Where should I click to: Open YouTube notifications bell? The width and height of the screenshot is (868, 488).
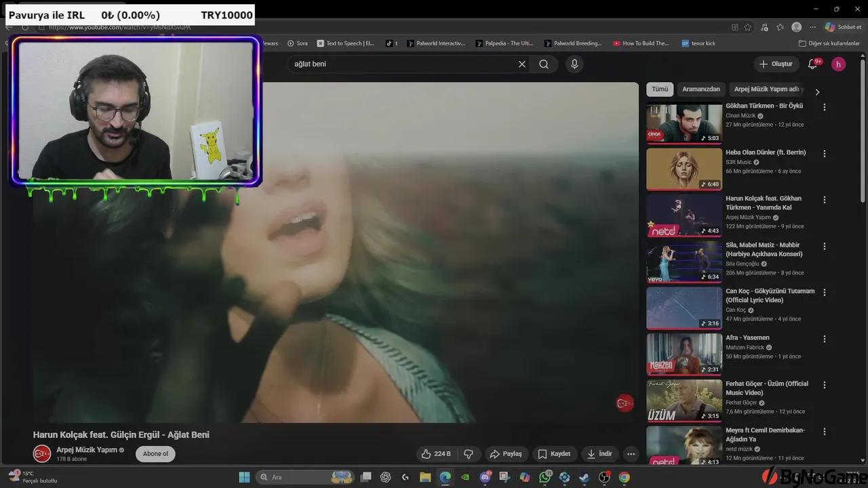coord(812,64)
